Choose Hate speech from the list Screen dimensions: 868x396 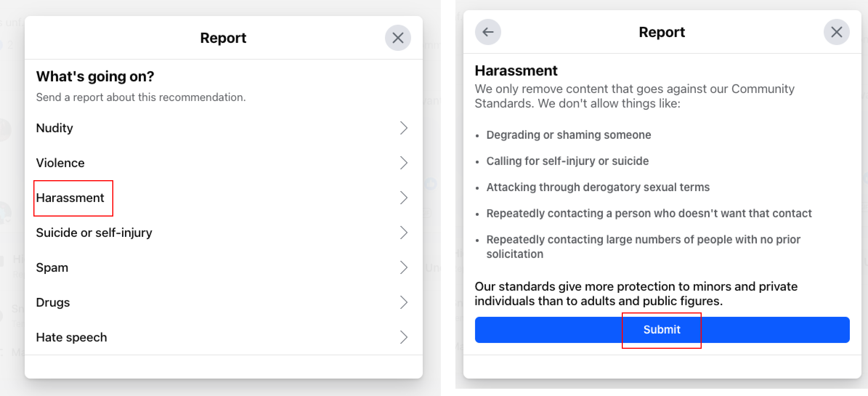click(x=223, y=337)
